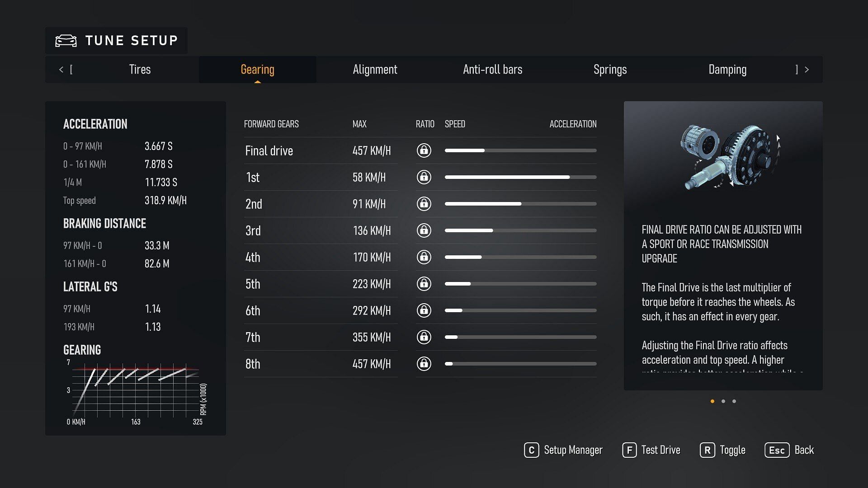Click the lock icon on 7th gear ratio

(x=423, y=337)
